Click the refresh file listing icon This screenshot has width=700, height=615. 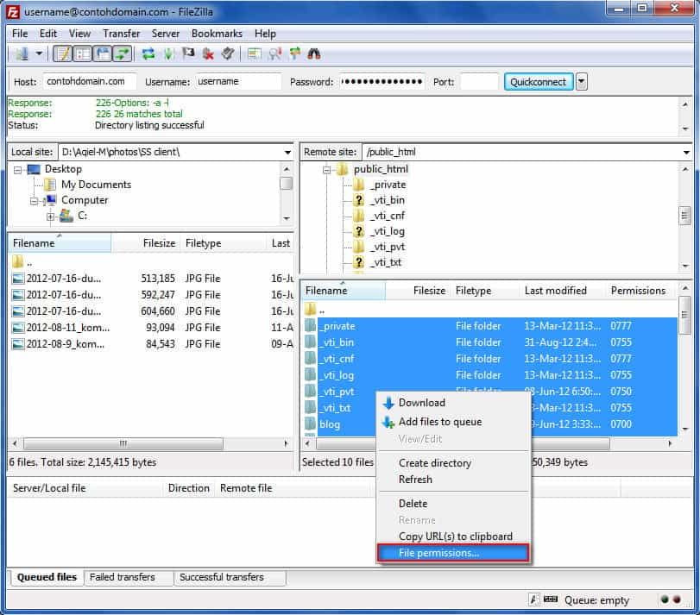[148, 53]
